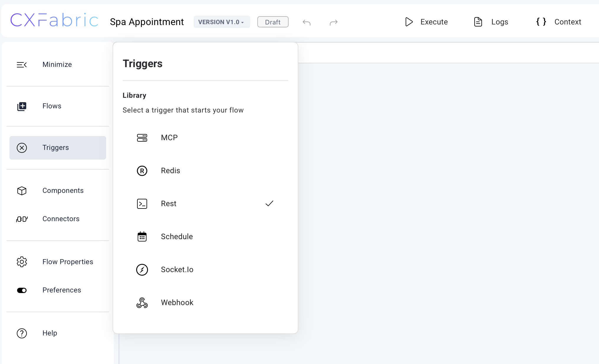Toggle the Preferences switch icon
The image size is (599, 364).
pos(22,290)
